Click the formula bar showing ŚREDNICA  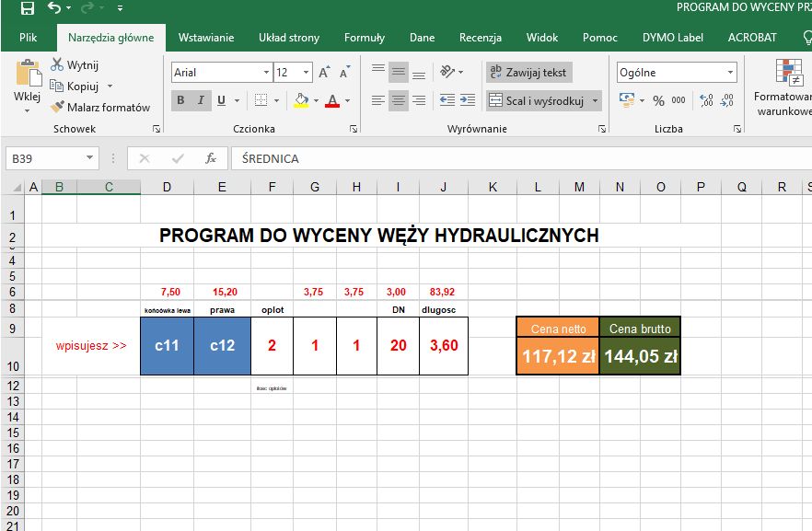point(521,158)
